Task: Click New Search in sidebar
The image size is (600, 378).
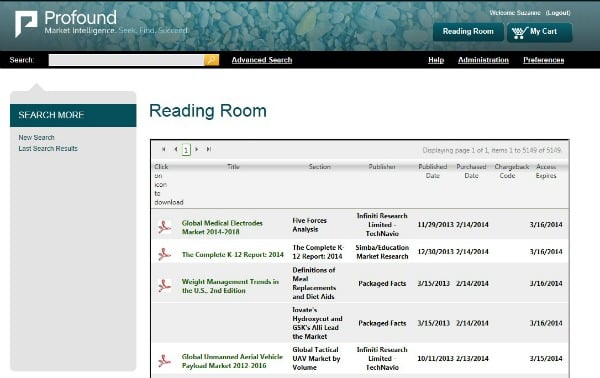Action: [x=36, y=137]
